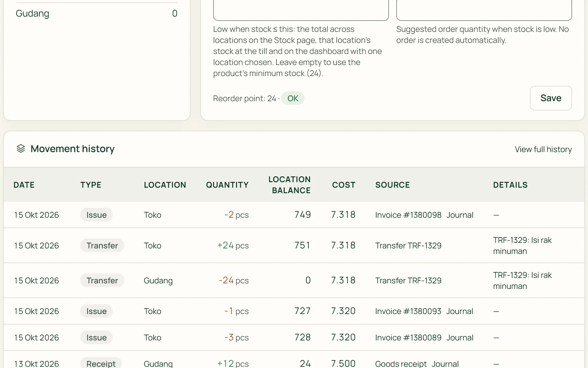This screenshot has height=368, width=588.
Task: Open Invoice #1380089 source
Action: tap(408, 338)
